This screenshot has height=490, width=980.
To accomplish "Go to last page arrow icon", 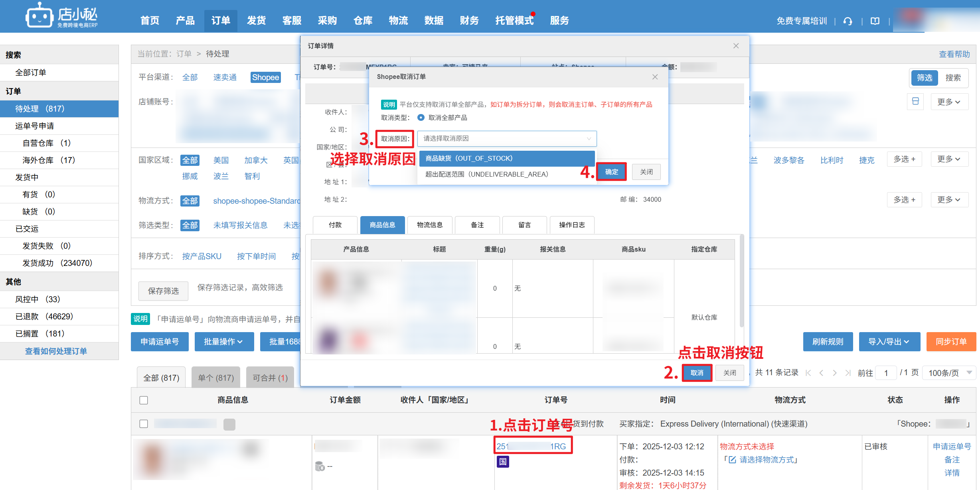I will pyautogui.click(x=848, y=373).
